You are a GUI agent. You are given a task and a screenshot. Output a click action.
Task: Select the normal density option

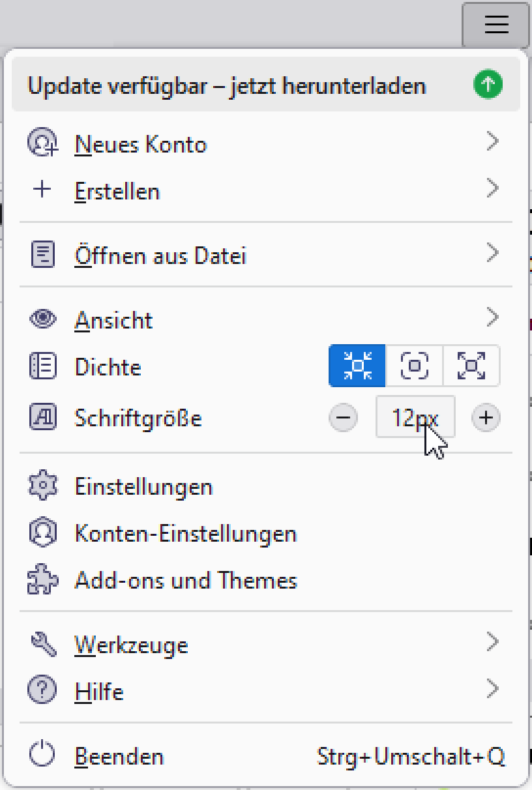point(415,366)
